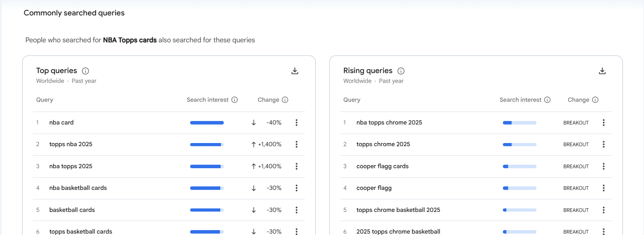The width and height of the screenshot is (644, 235).
Task: Open info tooltip beside Rising queries title
Action: 401,71
